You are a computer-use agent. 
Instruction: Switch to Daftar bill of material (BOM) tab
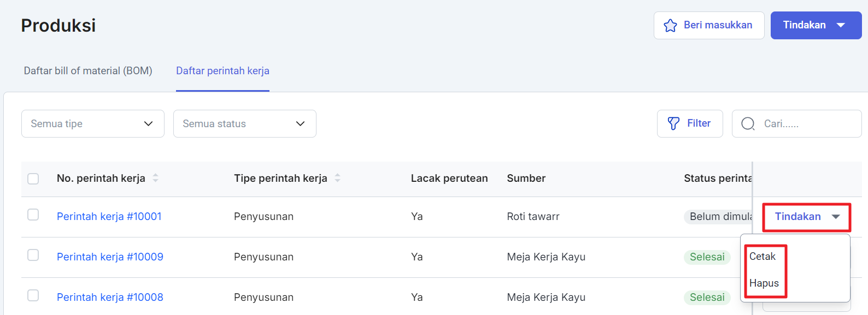pyautogui.click(x=88, y=71)
